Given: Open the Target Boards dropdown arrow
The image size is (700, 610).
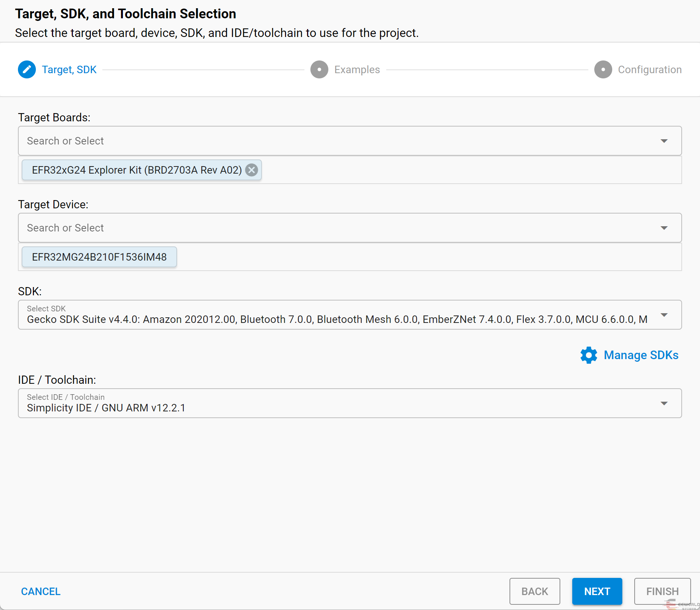Looking at the screenshot, I should tap(664, 141).
